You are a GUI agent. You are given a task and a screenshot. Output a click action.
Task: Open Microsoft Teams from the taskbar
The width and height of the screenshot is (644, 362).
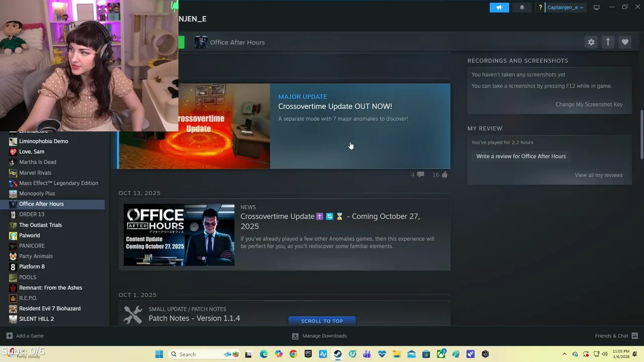pos(367,354)
